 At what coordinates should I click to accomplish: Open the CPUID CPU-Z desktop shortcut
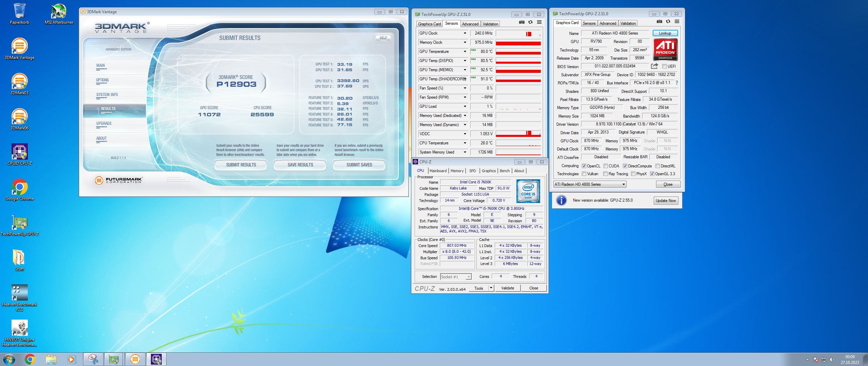19,155
